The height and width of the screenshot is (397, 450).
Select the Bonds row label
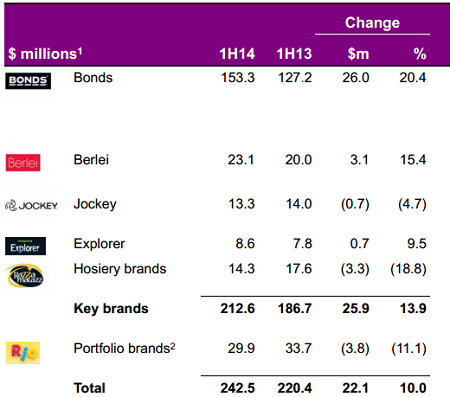click(x=93, y=77)
